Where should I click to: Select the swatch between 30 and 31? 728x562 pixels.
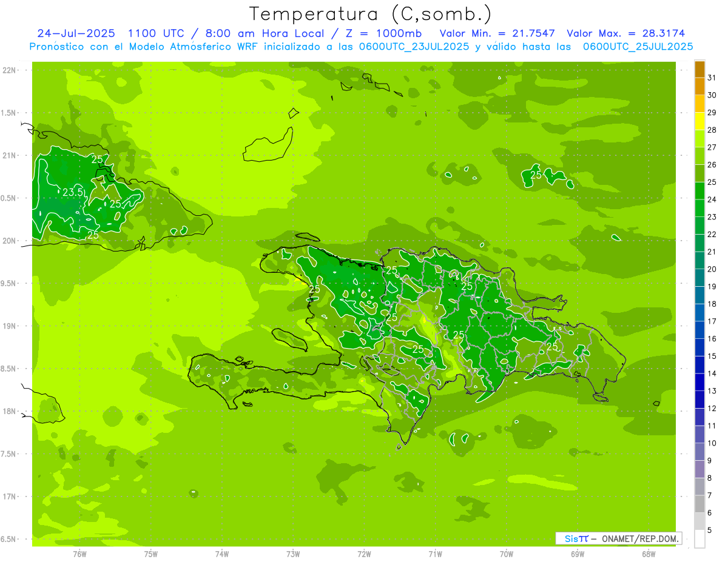pyautogui.click(x=699, y=86)
